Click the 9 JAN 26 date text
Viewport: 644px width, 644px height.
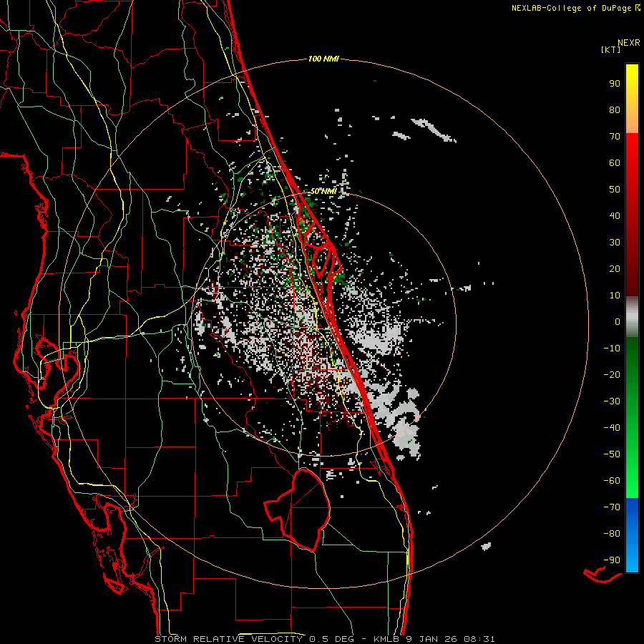(x=432, y=639)
